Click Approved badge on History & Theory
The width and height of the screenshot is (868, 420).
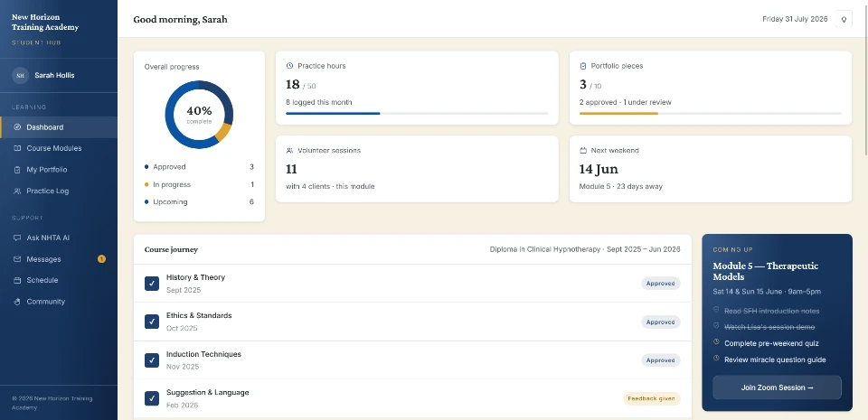[660, 284]
